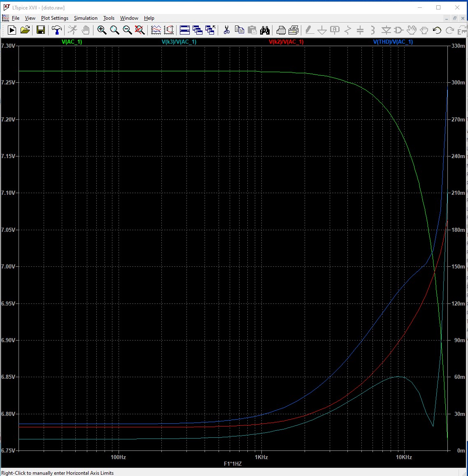The width and height of the screenshot is (468, 476).
Task: Click the 100Hz horizontal axis label
Action: click(118, 457)
